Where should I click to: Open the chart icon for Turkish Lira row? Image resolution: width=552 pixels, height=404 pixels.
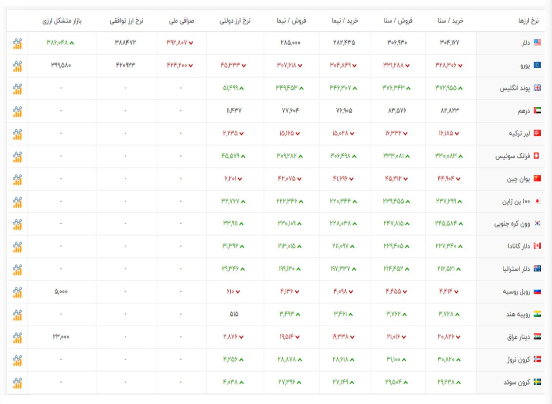(x=17, y=134)
